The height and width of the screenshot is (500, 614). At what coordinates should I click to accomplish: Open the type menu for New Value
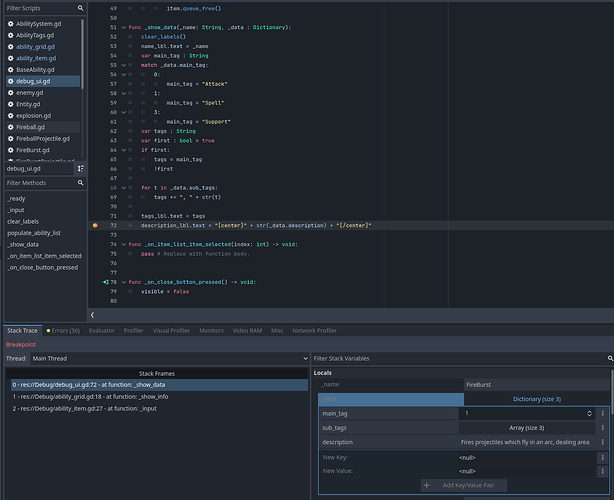pyautogui.click(x=602, y=471)
